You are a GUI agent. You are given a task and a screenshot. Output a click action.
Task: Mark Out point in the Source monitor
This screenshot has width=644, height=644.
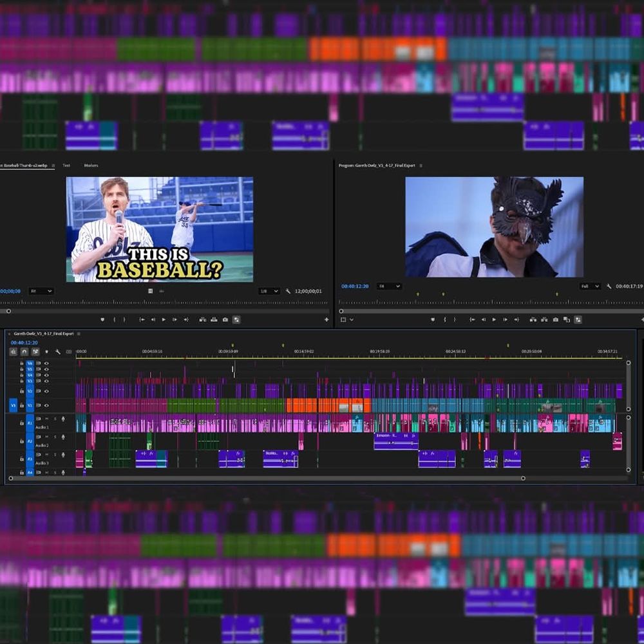point(124,319)
